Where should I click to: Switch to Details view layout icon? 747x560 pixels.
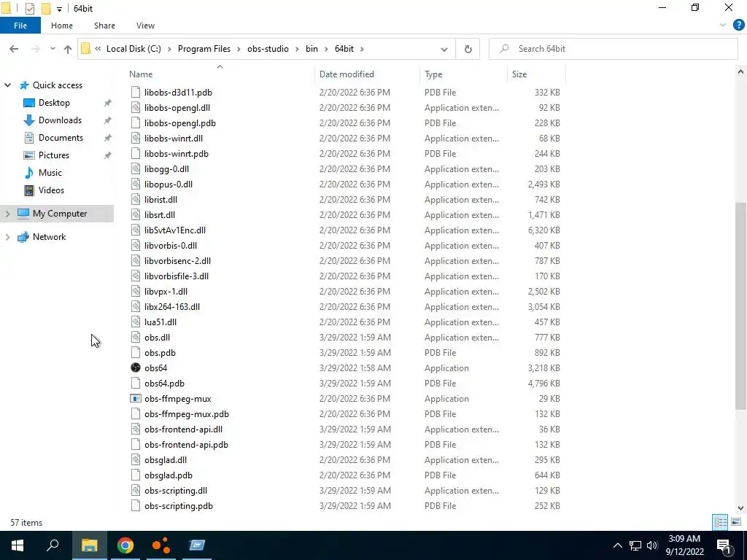[x=720, y=522]
